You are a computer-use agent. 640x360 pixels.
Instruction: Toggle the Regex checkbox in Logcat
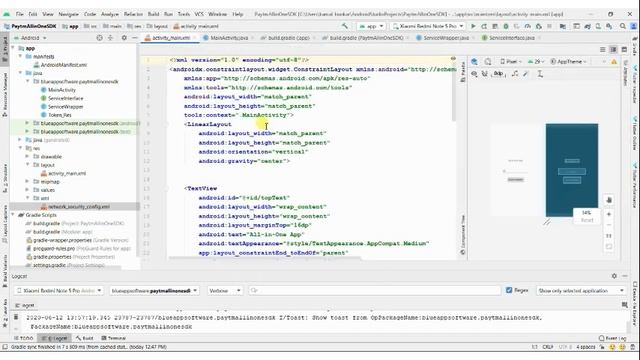point(509,290)
